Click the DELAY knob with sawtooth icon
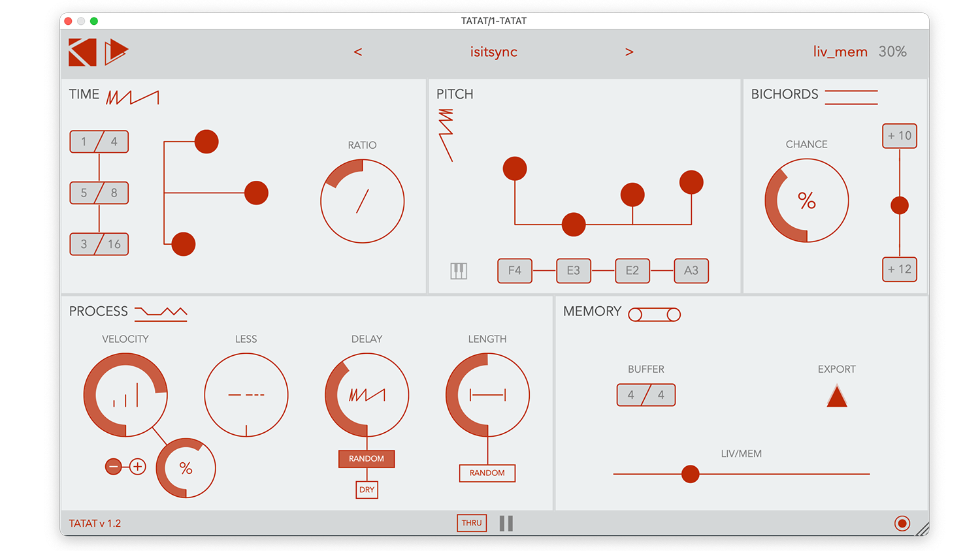This screenshot has width=980, height=551. 367,395
